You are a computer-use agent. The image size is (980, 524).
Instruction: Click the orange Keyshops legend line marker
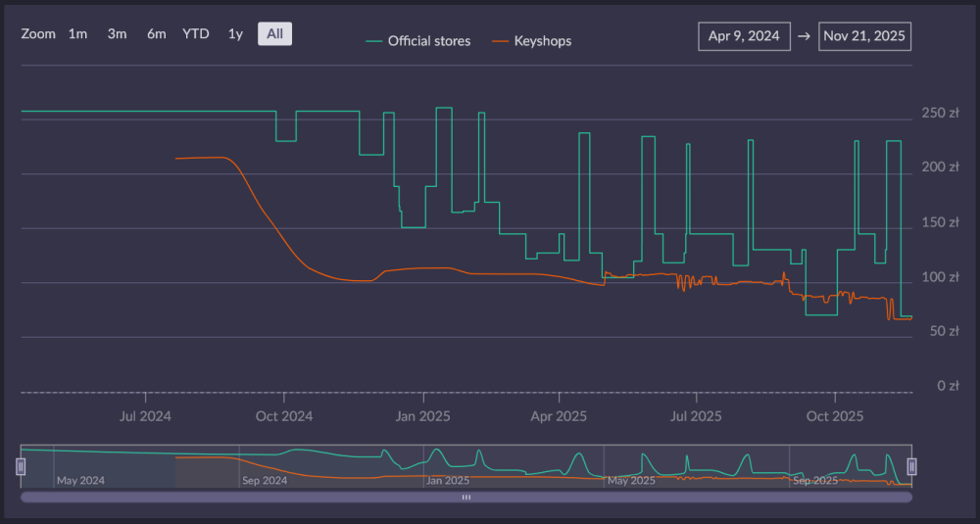tap(500, 41)
